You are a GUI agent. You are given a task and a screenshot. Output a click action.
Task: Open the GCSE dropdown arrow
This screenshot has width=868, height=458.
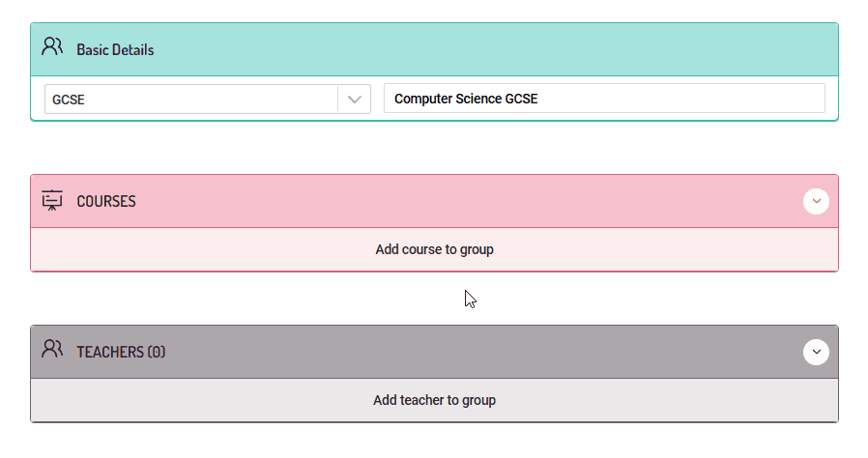point(355,100)
